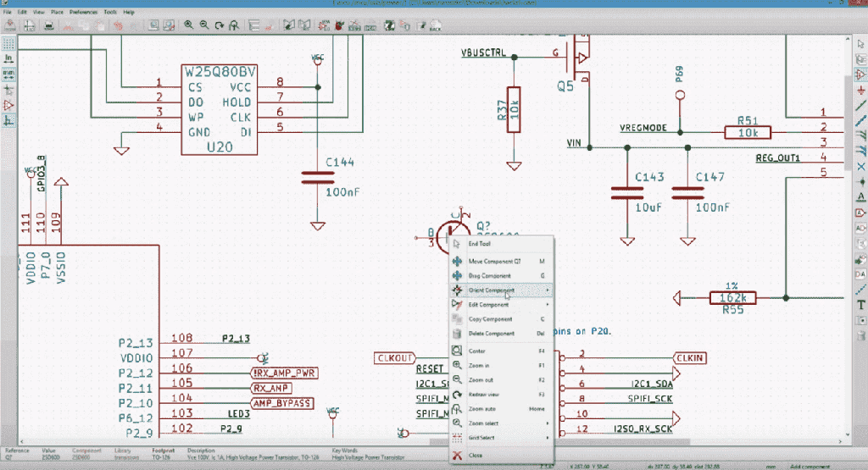Screen dimensions: 868x470
Task: Expand Grid Select submenu
Action: coord(502,437)
